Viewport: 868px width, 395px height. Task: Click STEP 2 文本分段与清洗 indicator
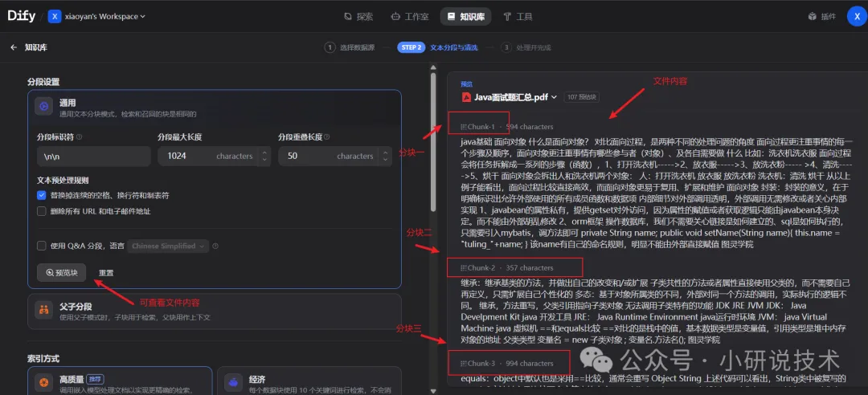[437, 47]
